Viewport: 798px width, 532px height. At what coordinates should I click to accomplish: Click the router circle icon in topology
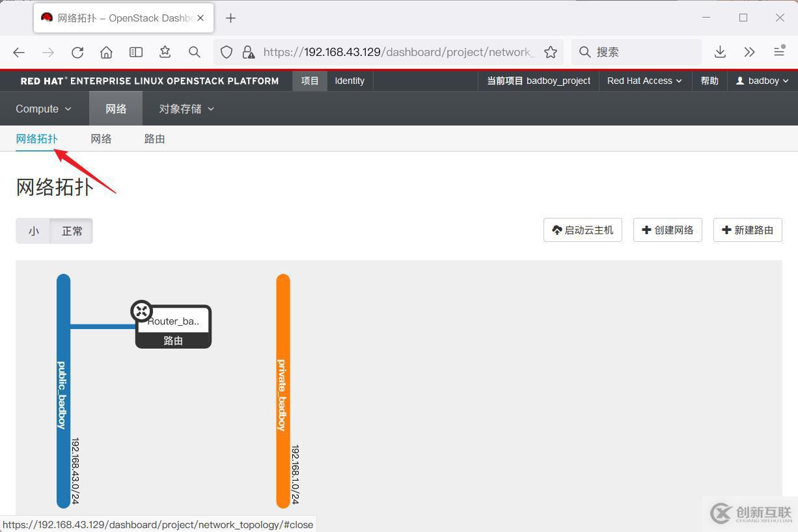[141, 311]
